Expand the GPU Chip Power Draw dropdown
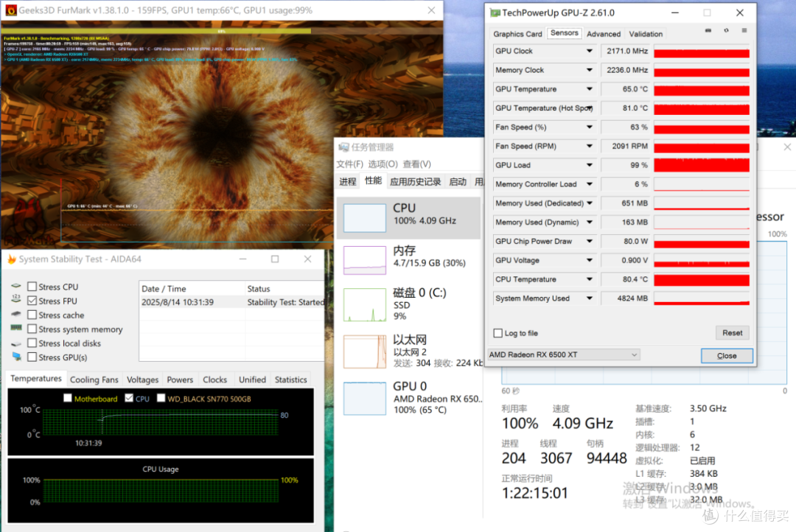796x532 pixels. point(590,241)
